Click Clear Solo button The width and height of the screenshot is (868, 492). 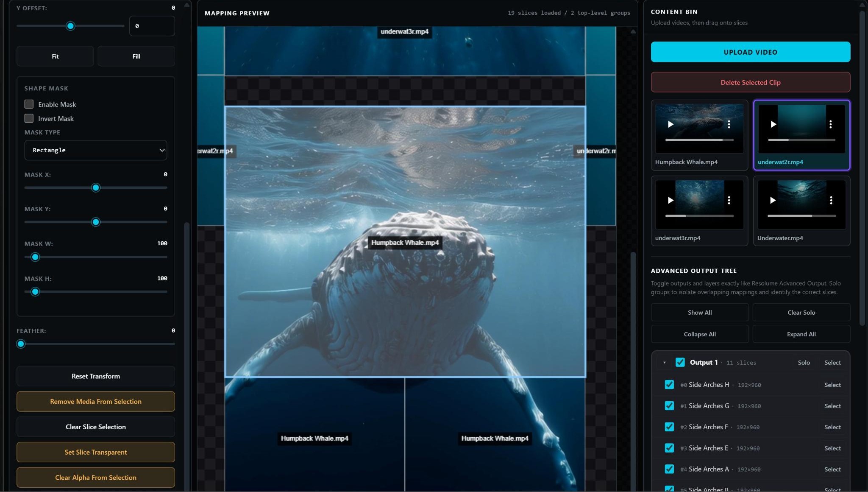(801, 313)
